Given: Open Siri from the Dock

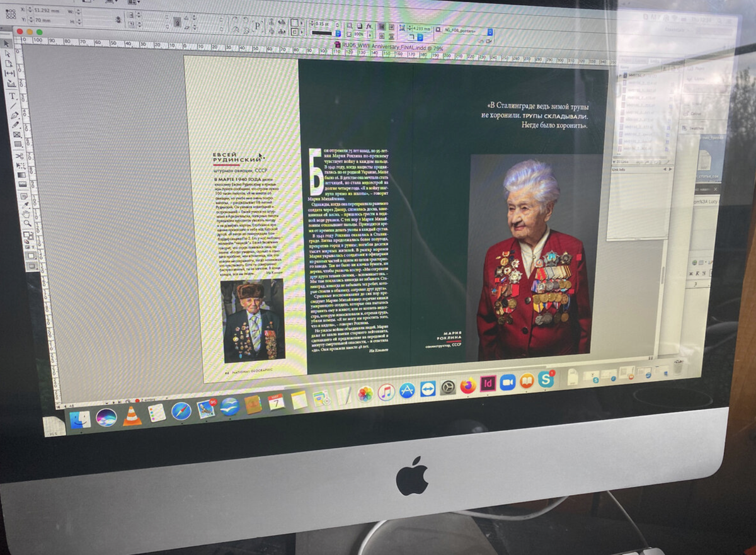Looking at the screenshot, I should 106,418.
